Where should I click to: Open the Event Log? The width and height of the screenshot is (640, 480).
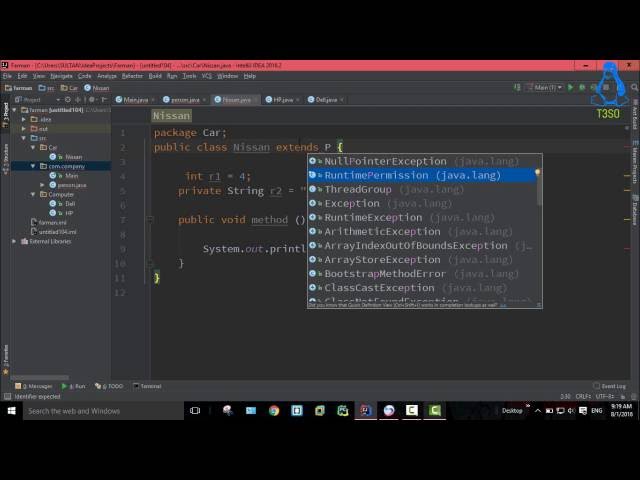609,386
